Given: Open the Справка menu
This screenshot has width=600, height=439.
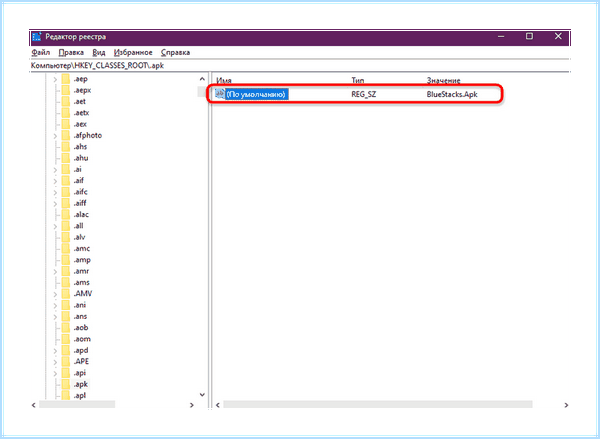Looking at the screenshot, I should (175, 52).
